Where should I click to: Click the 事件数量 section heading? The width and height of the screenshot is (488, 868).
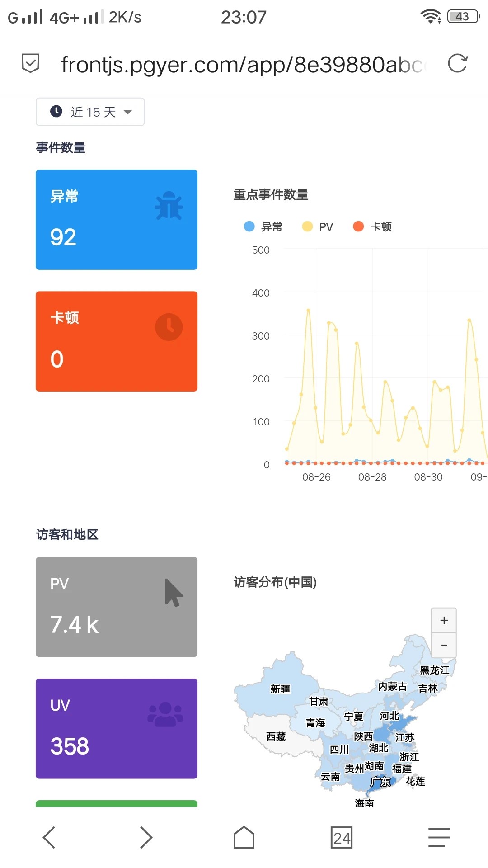tap(61, 147)
